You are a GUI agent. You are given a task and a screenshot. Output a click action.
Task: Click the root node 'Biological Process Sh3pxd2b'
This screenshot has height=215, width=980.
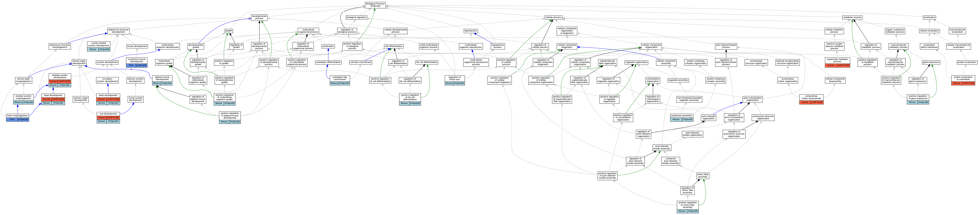click(x=375, y=5)
